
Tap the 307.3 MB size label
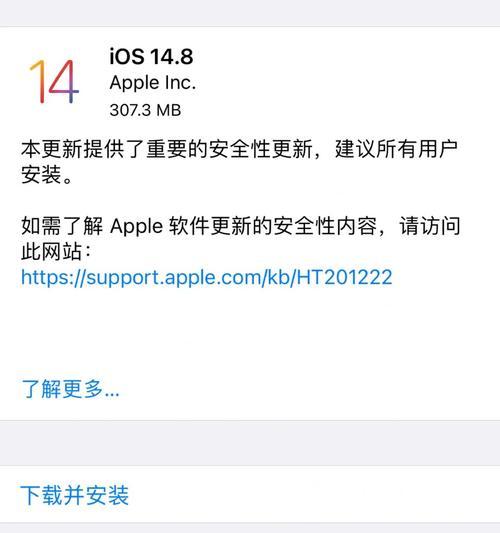(145, 110)
